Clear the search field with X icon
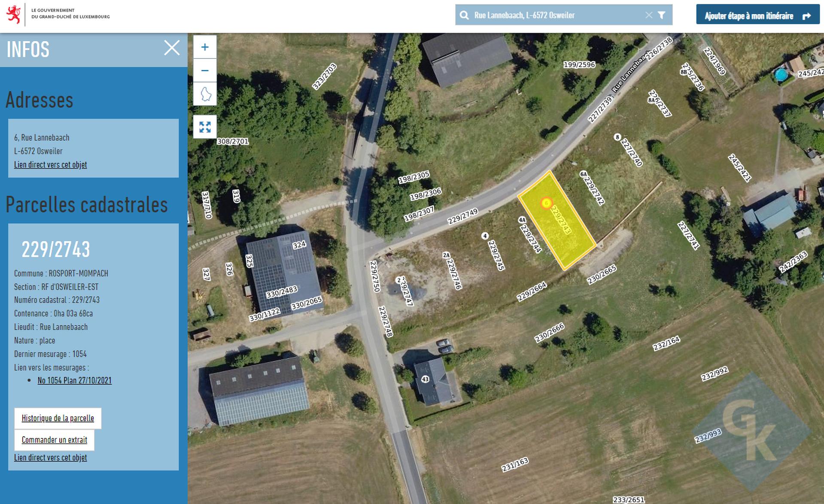 pyautogui.click(x=649, y=15)
